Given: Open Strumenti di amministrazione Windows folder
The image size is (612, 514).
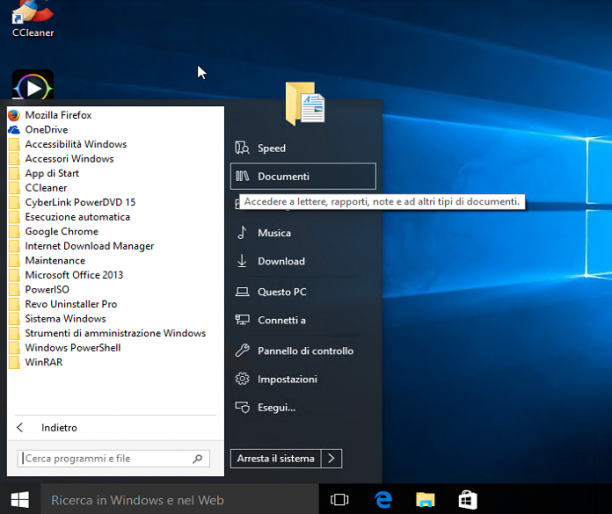Looking at the screenshot, I should pyautogui.click(x=107, y=333).
